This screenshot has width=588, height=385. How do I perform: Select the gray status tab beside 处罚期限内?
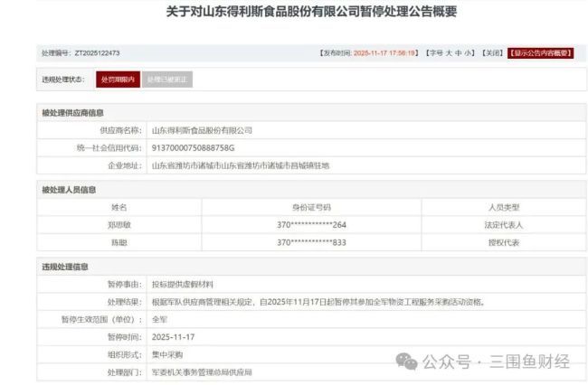pyautogui.click(x=166, y=80)
